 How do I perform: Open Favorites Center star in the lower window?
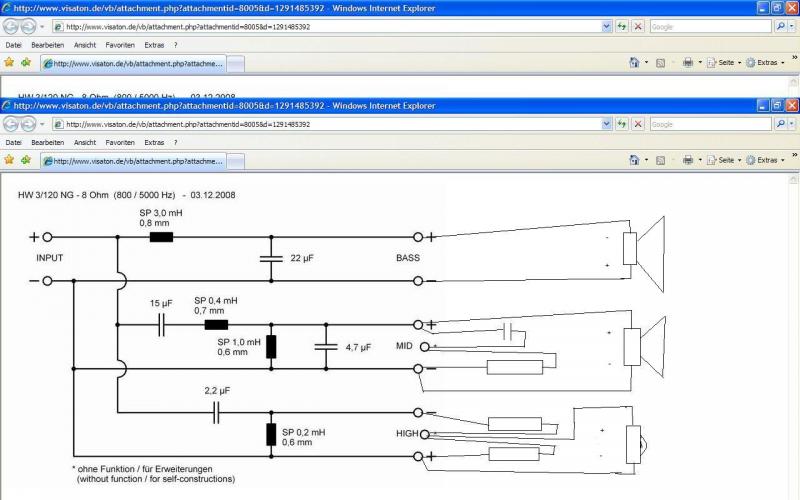tap(9, 160)
